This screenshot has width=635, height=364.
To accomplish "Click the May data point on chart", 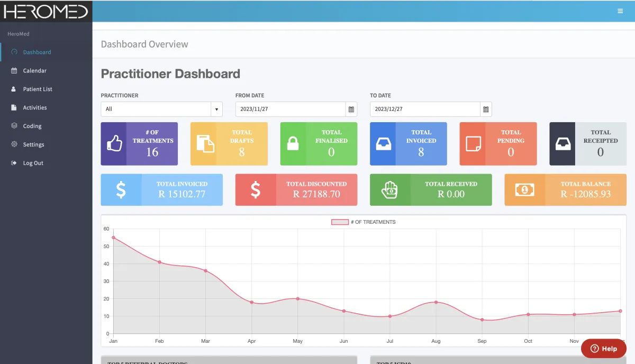I will 298,299.
